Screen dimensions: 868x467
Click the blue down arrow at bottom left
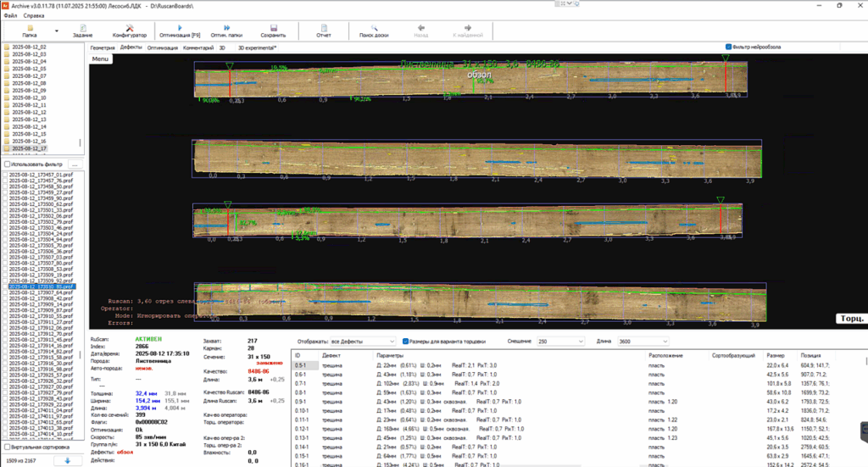coord(68,460)
